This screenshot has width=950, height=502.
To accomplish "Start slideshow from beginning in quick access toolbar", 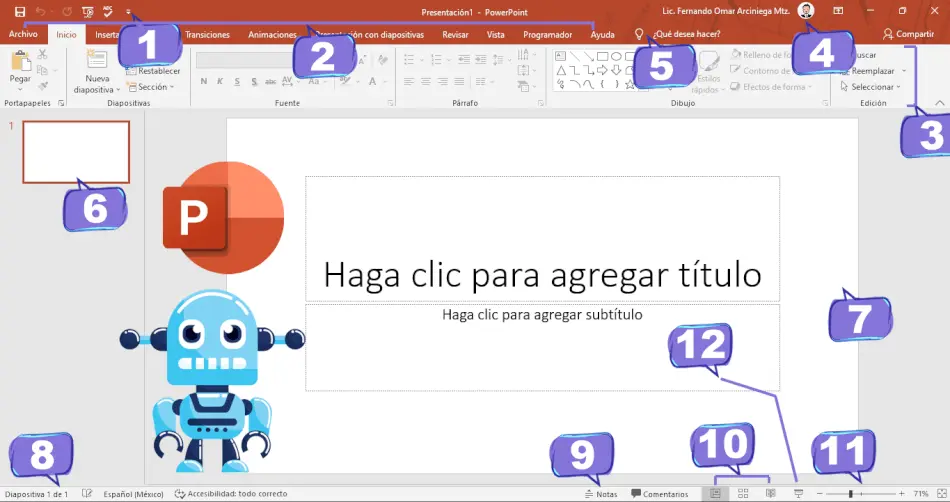I will click(88, 12).
